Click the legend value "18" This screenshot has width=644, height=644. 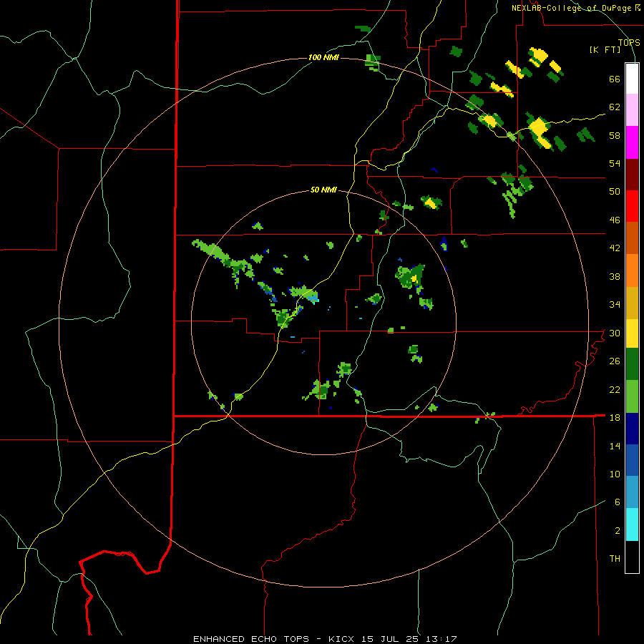[x=615, y=418]
